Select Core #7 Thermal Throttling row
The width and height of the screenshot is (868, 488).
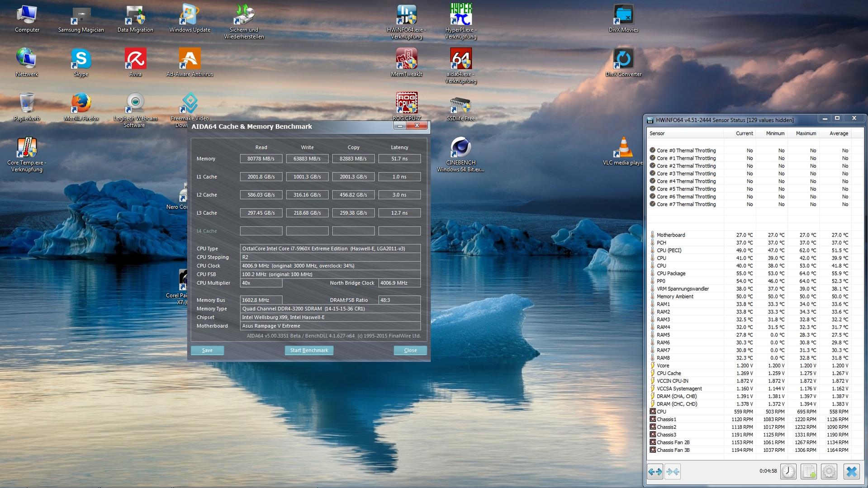pos(749,204)
